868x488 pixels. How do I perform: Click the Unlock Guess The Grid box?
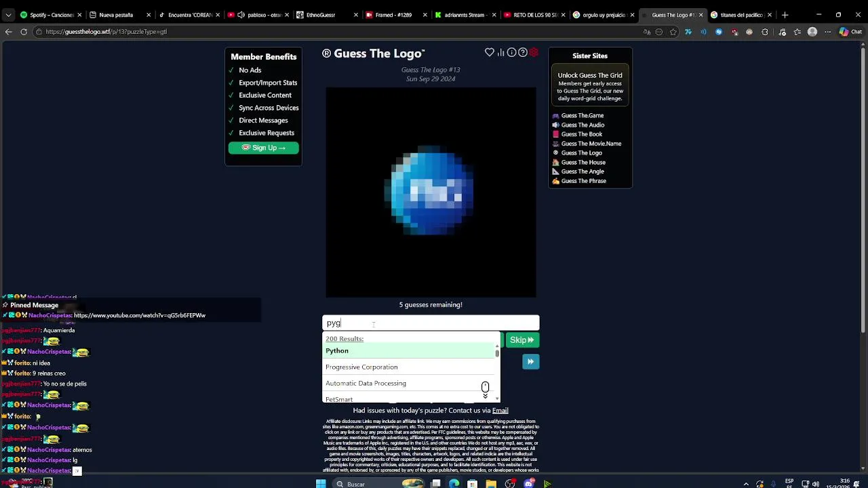[x=590, y=86]
